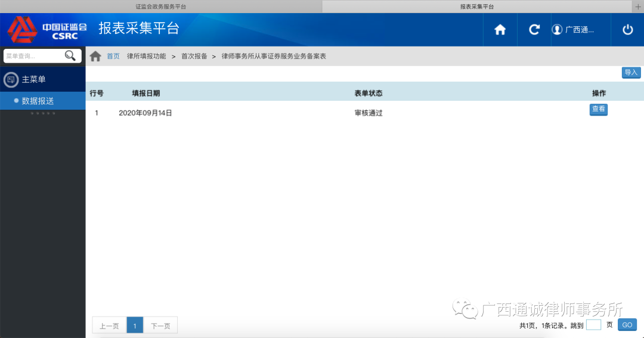Click the 操作 column header
The height and width of the screenshot is (338, 644).
[x=599, y=93]
